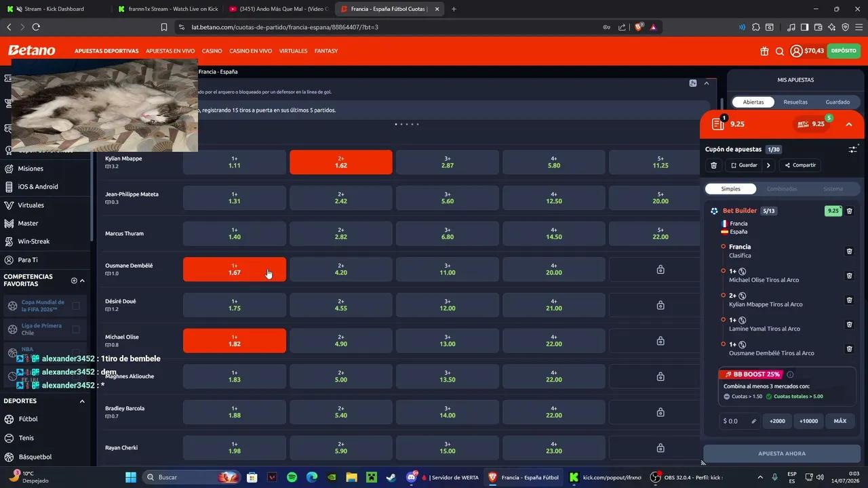Click the Brave Shields lion icon
Image resolution: width=868 pixels, height=488 pixels.
[x=639, y=27]
